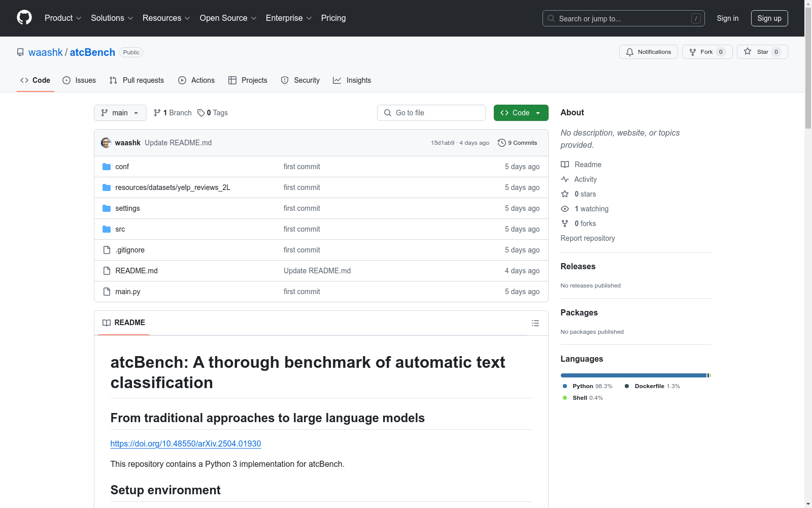
Task: Switch to the Issues tab
Action: tap(79, 80)
